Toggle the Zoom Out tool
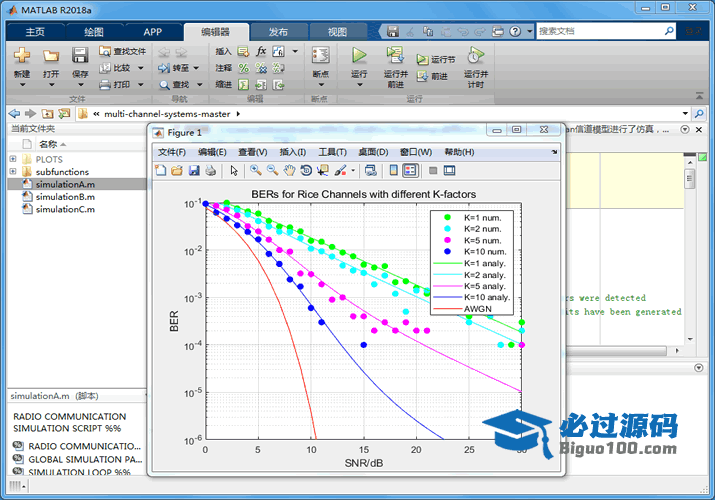 click(x=273, y=170)
